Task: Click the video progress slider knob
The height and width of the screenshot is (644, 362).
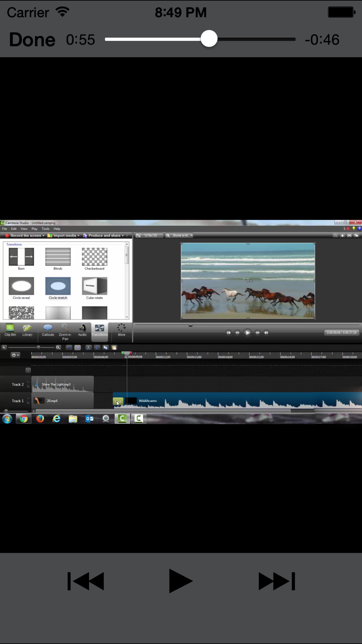Action: tap(209, 39)
